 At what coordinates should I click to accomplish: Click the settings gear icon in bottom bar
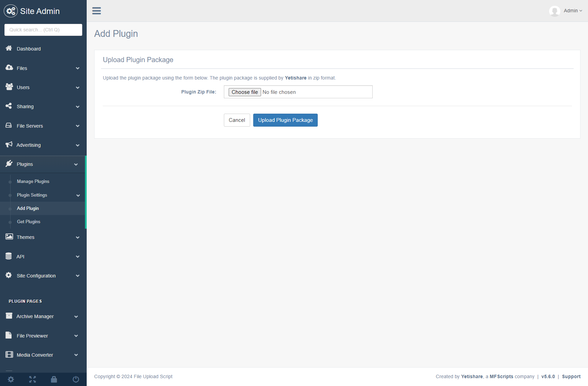(x=11, y=379)
